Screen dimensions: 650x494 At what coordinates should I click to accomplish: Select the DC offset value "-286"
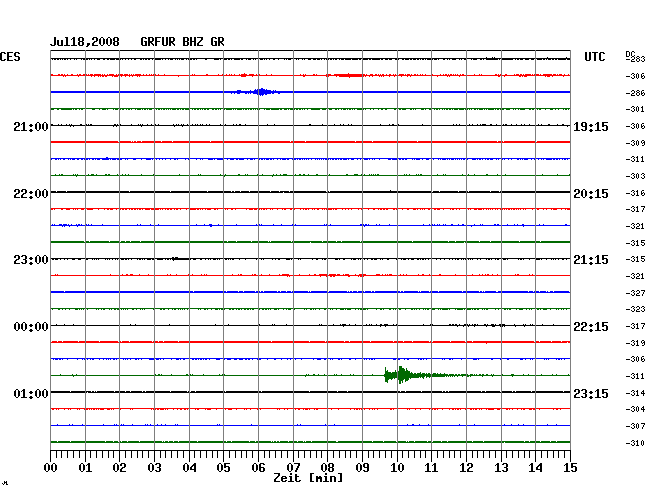click(x=635, y=93)
